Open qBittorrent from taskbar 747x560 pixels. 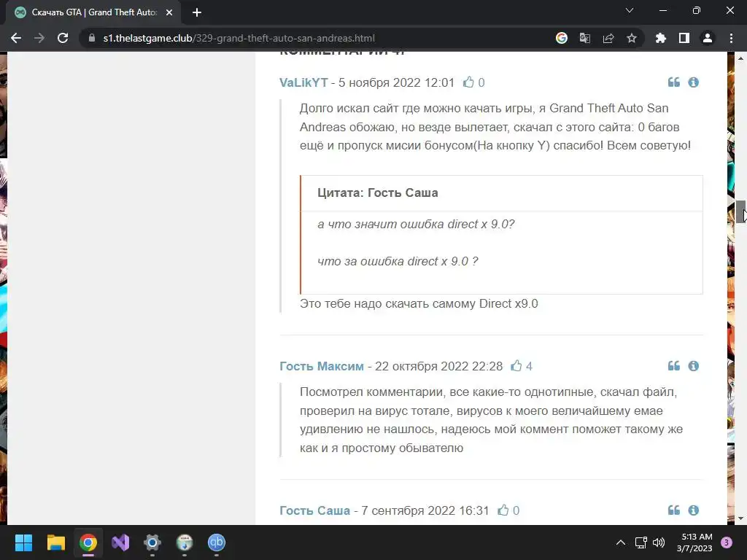click(x=216, y=542)
